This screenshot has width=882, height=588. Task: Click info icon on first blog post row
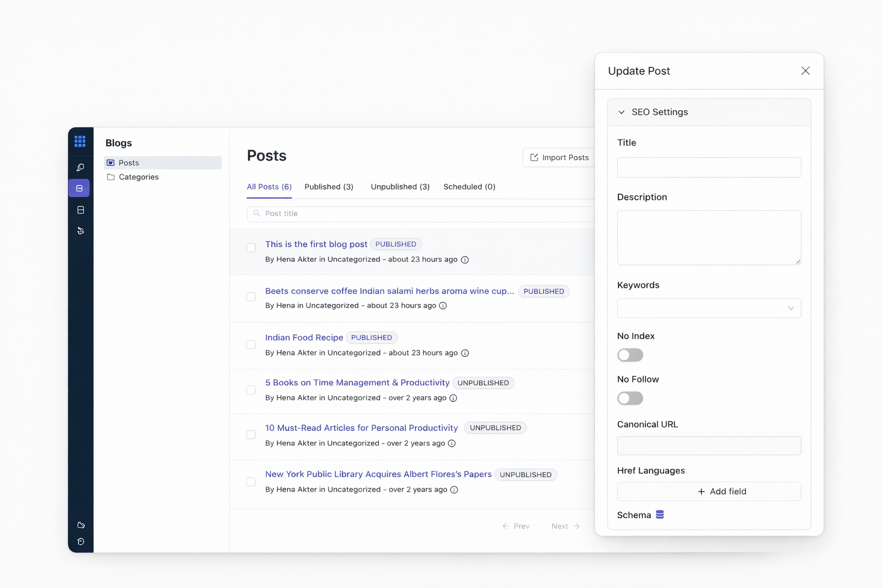coord(465,260)
